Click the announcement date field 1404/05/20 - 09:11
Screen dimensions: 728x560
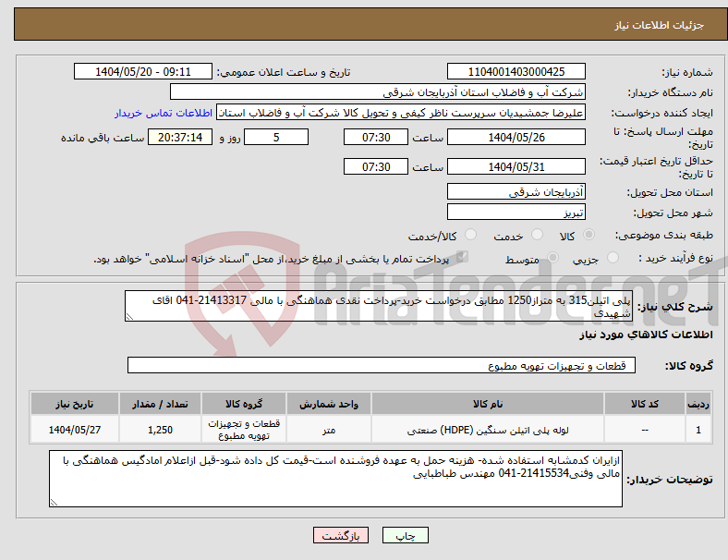click(143, 71)
